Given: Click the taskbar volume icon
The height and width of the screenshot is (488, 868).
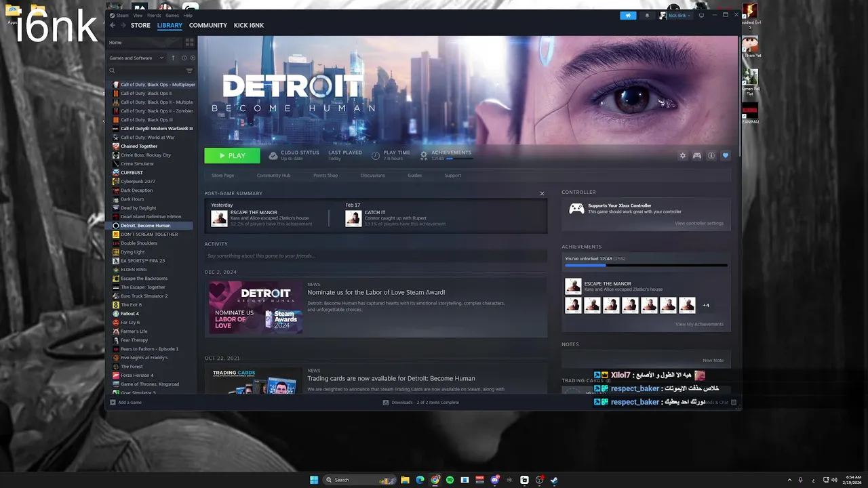Looking at the screenshot, I should tap(834, 480).
